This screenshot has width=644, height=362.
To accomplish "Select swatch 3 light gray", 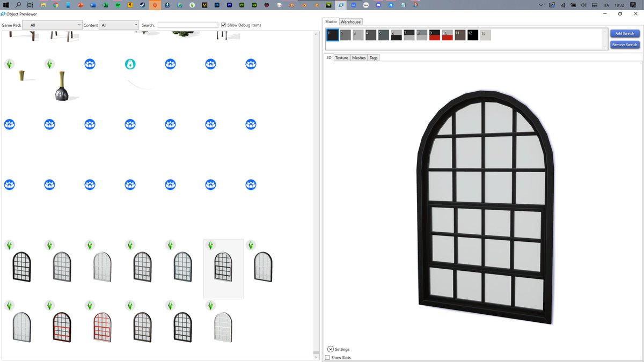I will pos(358,35).
